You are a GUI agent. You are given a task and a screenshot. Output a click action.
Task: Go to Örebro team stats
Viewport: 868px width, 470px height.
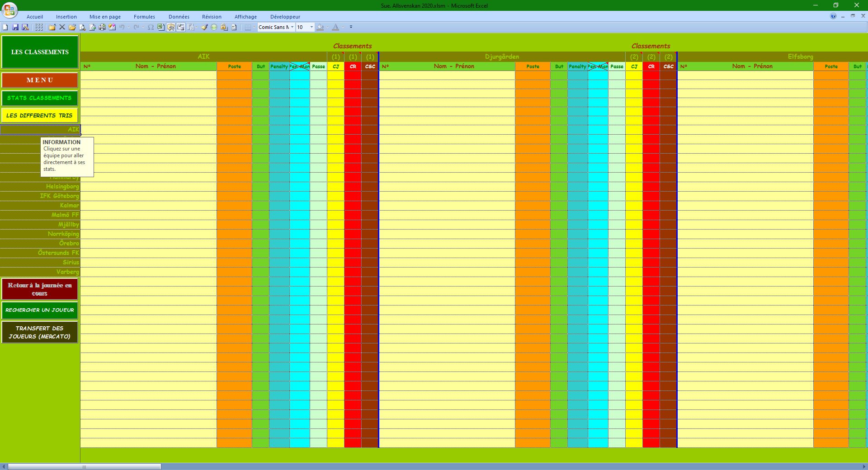coord(40,243)
